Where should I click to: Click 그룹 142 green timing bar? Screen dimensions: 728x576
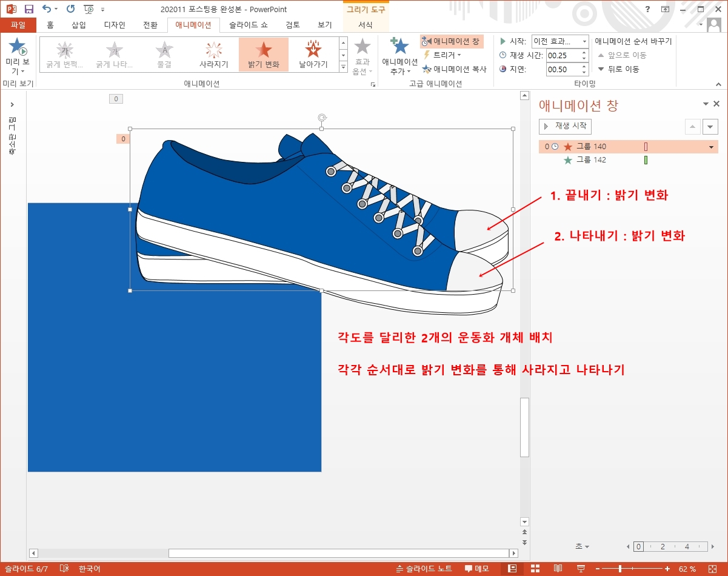(x=646, y=160)
